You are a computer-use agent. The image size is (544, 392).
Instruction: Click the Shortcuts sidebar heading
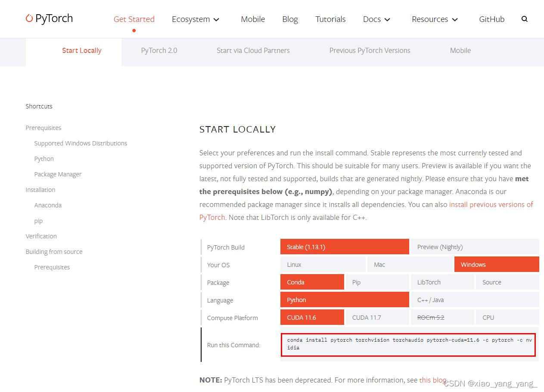(39, 106)
